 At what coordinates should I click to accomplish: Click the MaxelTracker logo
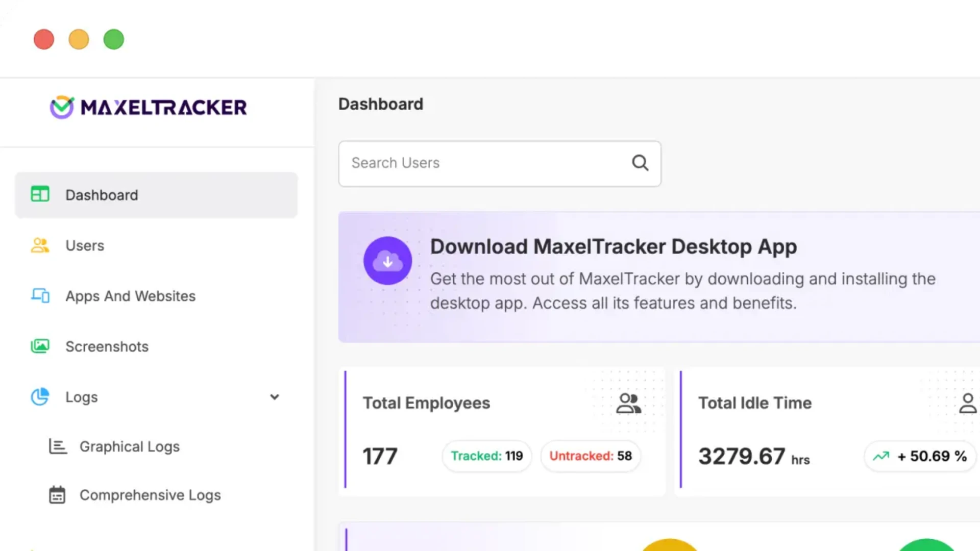(x=148, y=107)
